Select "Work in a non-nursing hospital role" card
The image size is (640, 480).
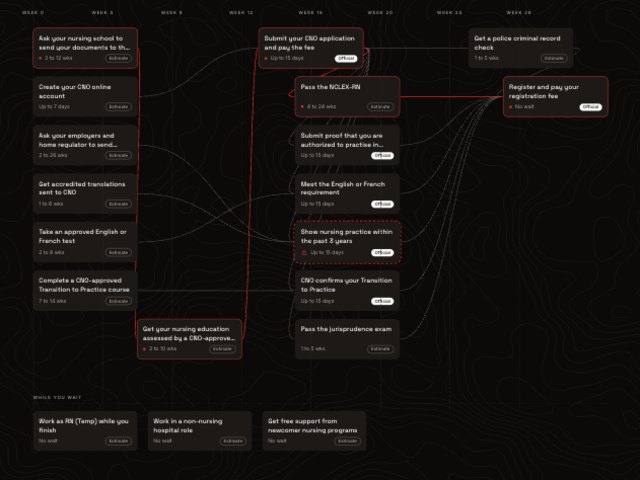[x=200, y=431]
